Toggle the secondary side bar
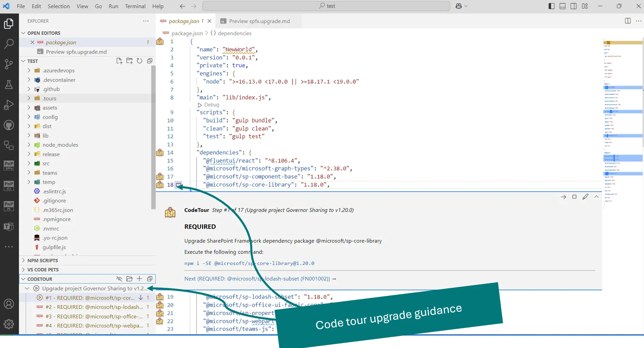The height and width of the screenshot is (348, 644). click(x=573, y=6)
